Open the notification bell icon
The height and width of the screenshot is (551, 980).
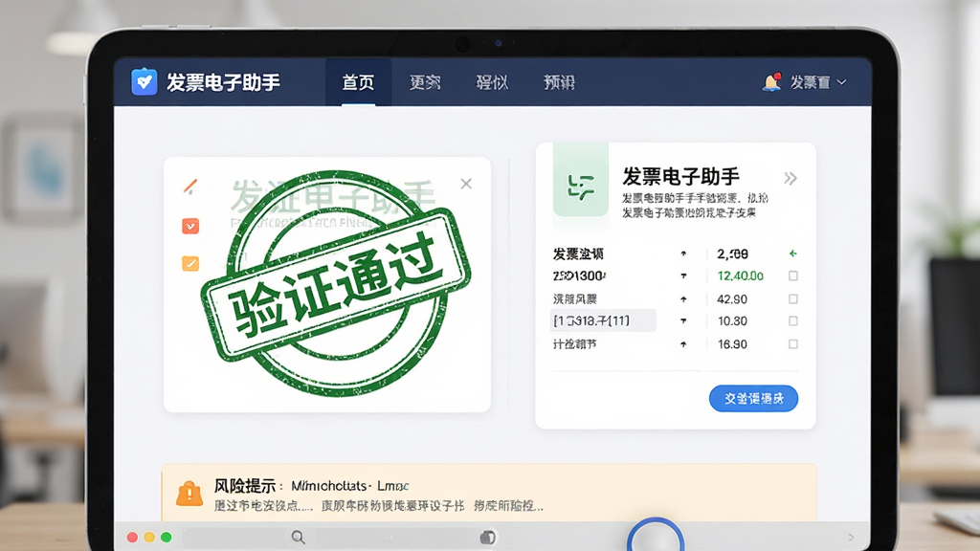tap(772, 82)
